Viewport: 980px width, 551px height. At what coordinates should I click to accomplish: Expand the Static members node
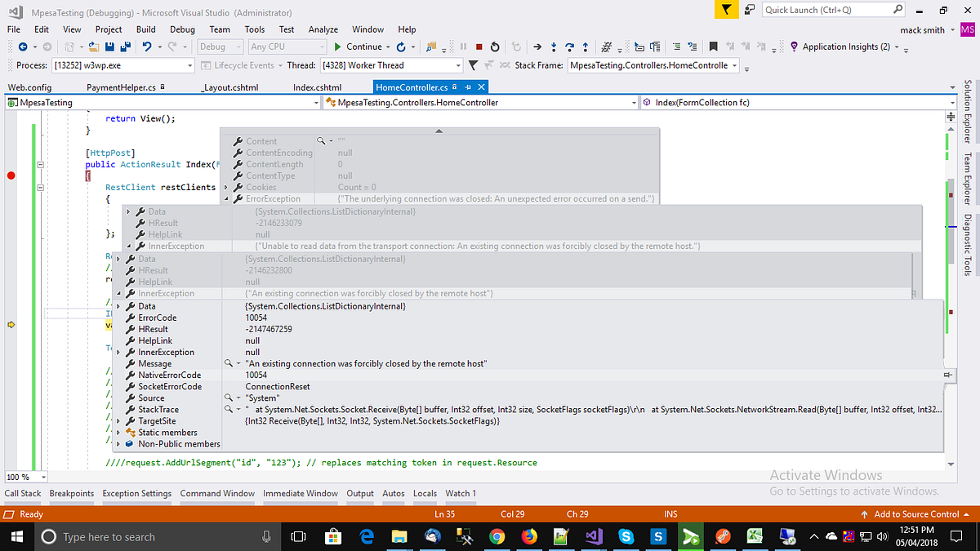[118, 433]
